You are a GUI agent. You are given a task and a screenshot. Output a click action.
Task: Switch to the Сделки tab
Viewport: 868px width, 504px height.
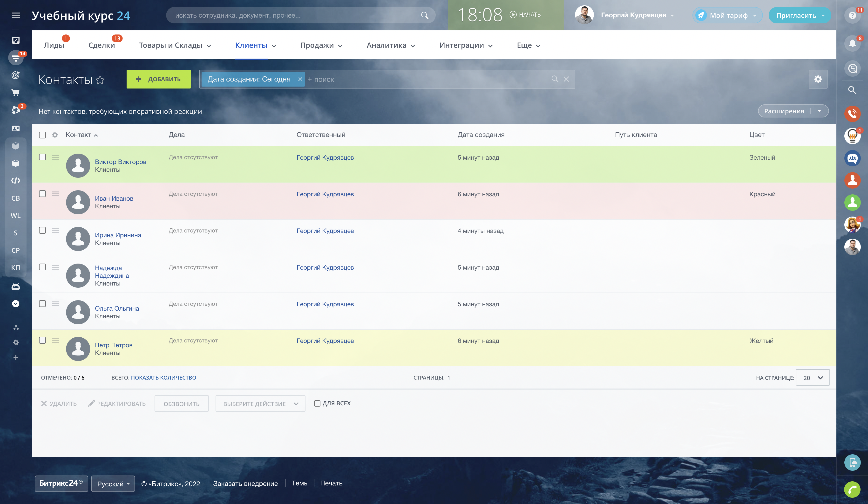[x=102, y=46]
